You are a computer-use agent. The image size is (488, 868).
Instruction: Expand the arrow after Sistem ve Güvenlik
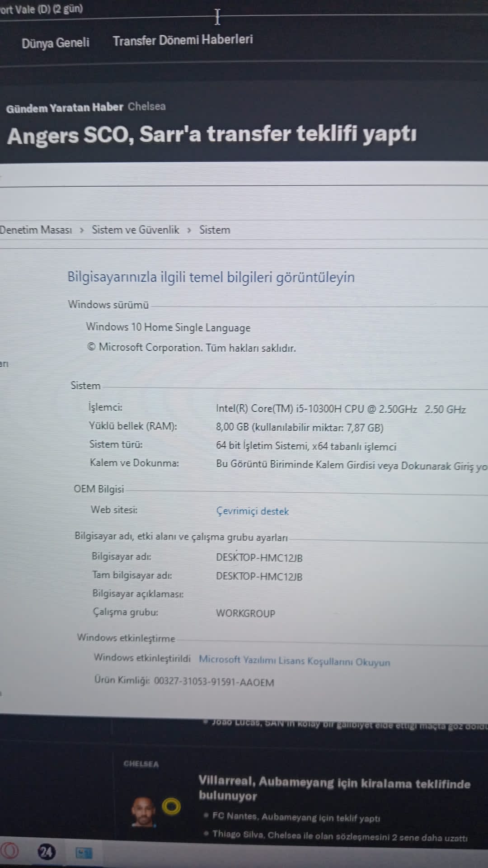pos(189,230)
